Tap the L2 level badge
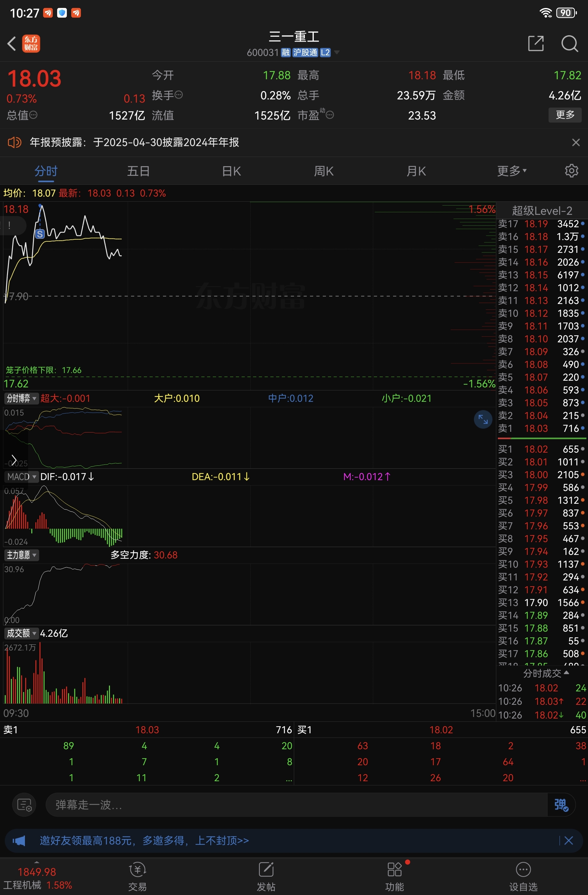Image resolution: width=588 pixels, height=895 pixels. 325,52
